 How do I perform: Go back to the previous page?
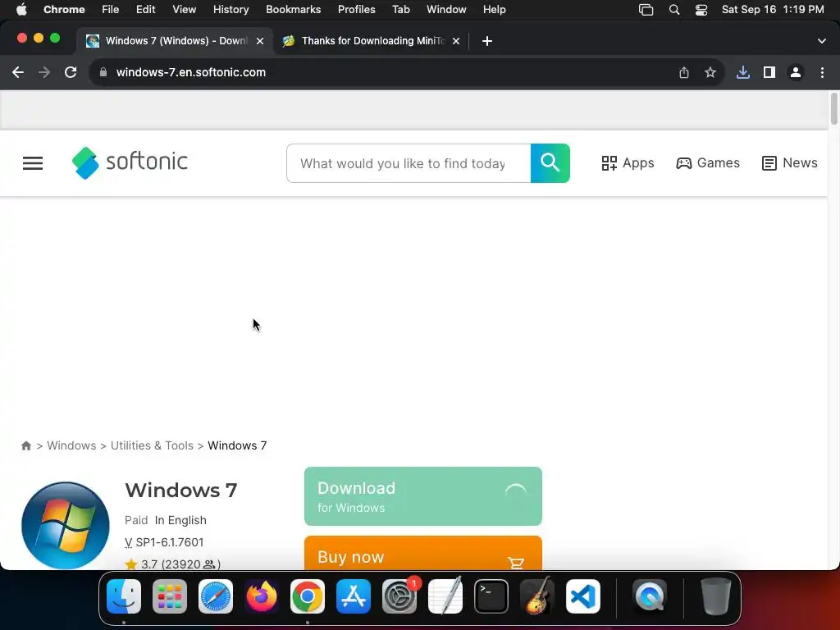coord(18,72)
